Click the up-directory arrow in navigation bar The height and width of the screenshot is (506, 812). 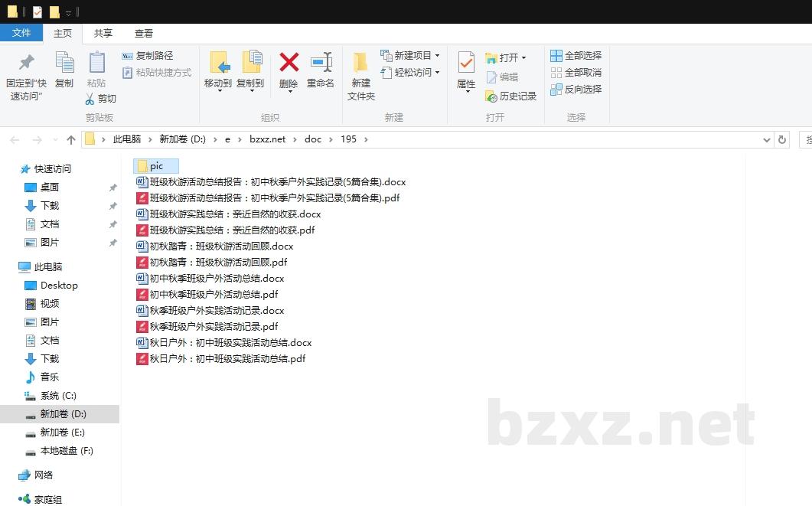click(x=71, y=139)
